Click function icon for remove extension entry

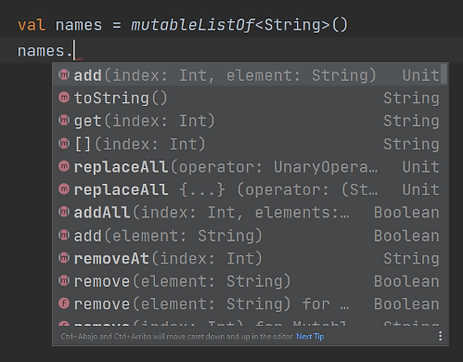pos(64,304)
